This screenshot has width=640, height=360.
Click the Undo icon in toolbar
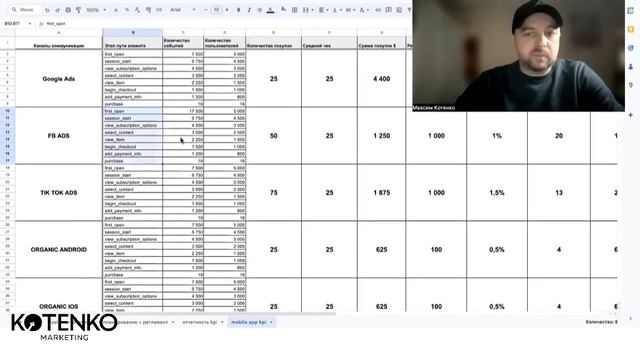click(x=47, y=10)
